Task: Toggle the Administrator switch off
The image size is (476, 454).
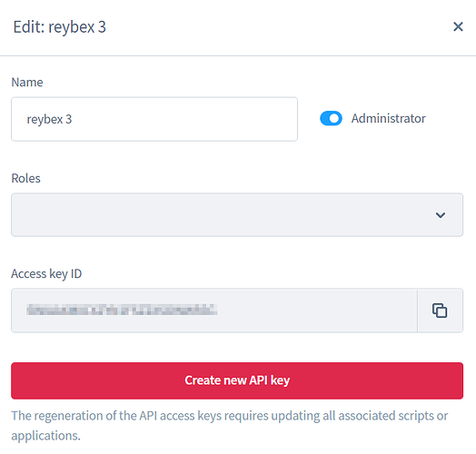Action: click(331, 118)
